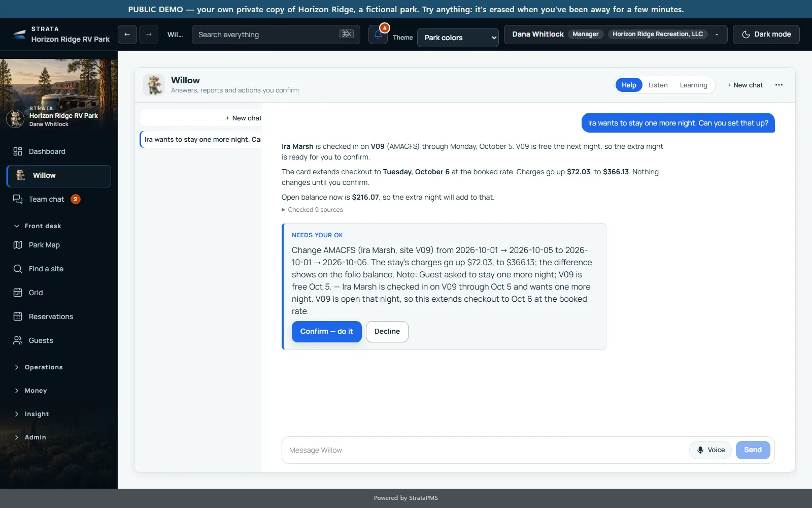Click the Powered by StrataPMS footer text
Image resolution: width=812 pixels, height=508 pixels.
pyautogui.click(x=406, y=498)
